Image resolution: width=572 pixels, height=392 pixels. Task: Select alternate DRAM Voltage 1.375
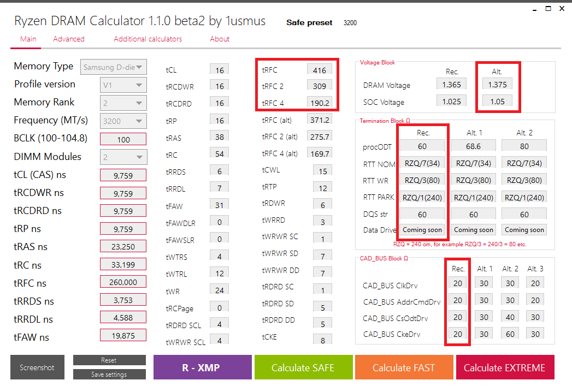[x=497, y=84]
